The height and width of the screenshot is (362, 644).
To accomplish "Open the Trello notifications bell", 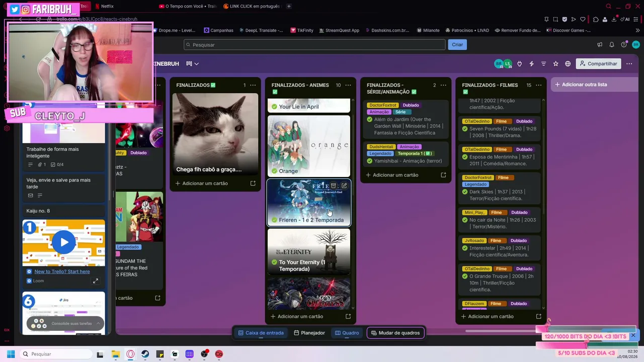I will point(612,45).
